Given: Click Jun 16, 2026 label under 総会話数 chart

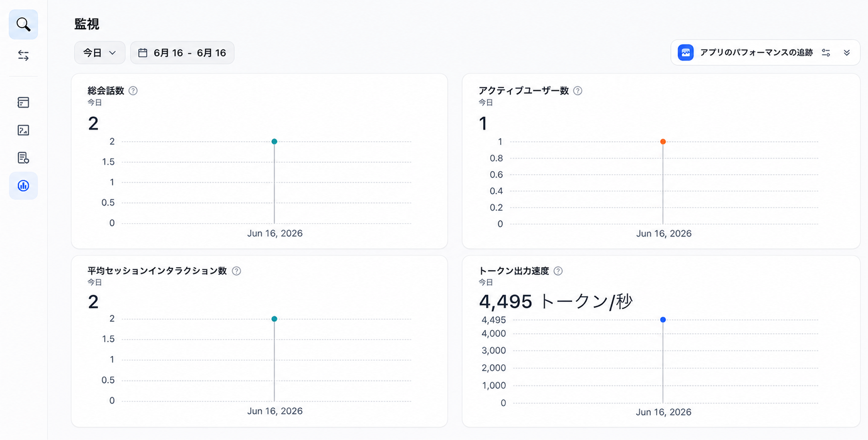Looking at the screenshot, I should (x=275, y=233).
